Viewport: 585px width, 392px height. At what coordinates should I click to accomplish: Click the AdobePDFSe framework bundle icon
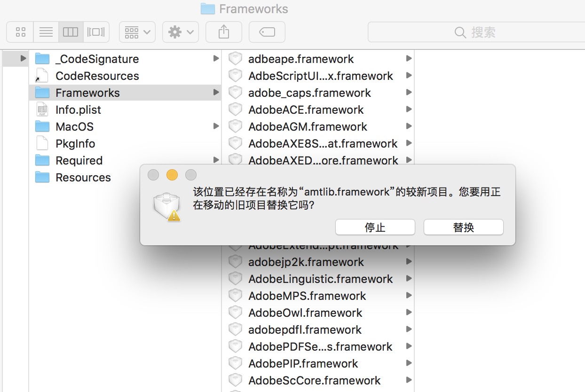pyautogui.click(x=235, y=346)
